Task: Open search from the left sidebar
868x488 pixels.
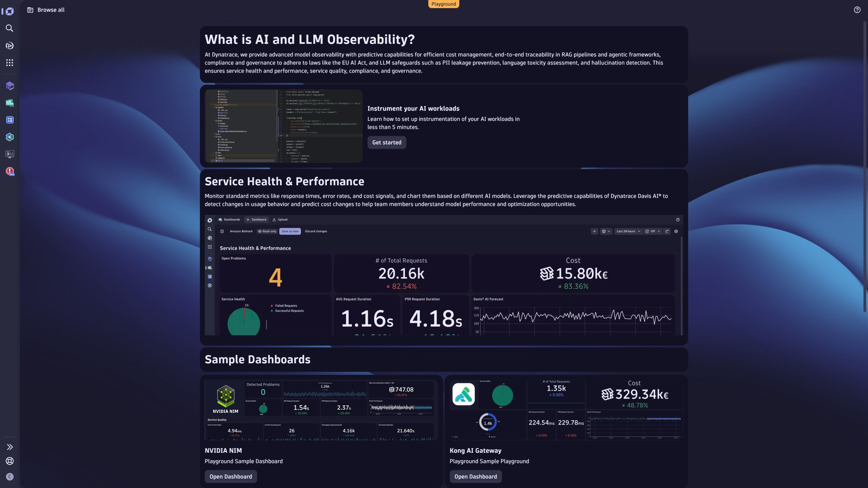Action: (9, 28)
